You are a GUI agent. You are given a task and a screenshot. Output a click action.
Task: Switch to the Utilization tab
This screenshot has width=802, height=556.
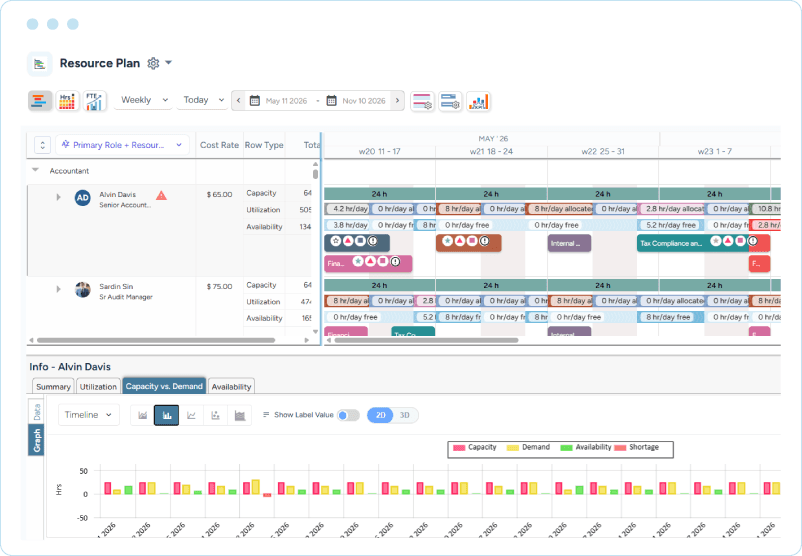(98, 387)
